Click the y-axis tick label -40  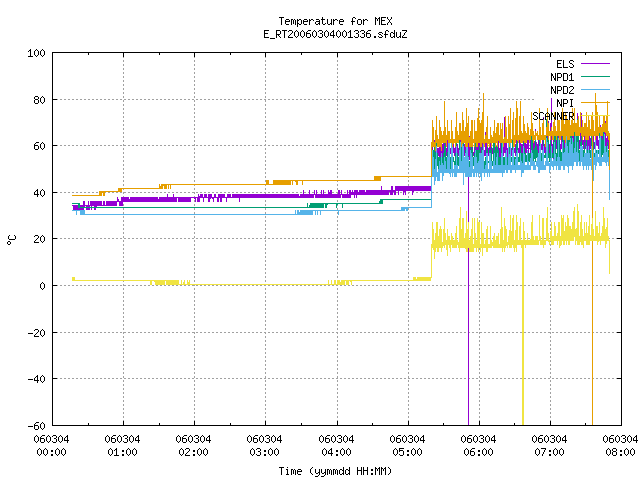coord(36,379)
